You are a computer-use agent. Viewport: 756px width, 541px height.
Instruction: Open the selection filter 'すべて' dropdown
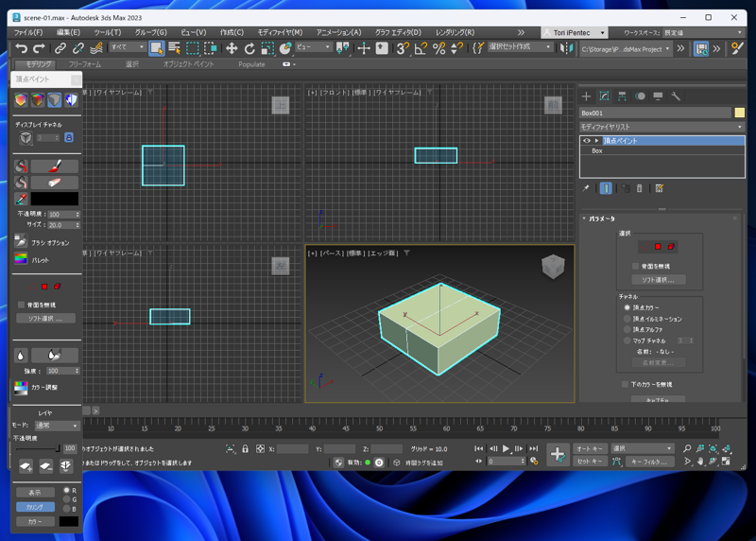[x=128, y=46]
